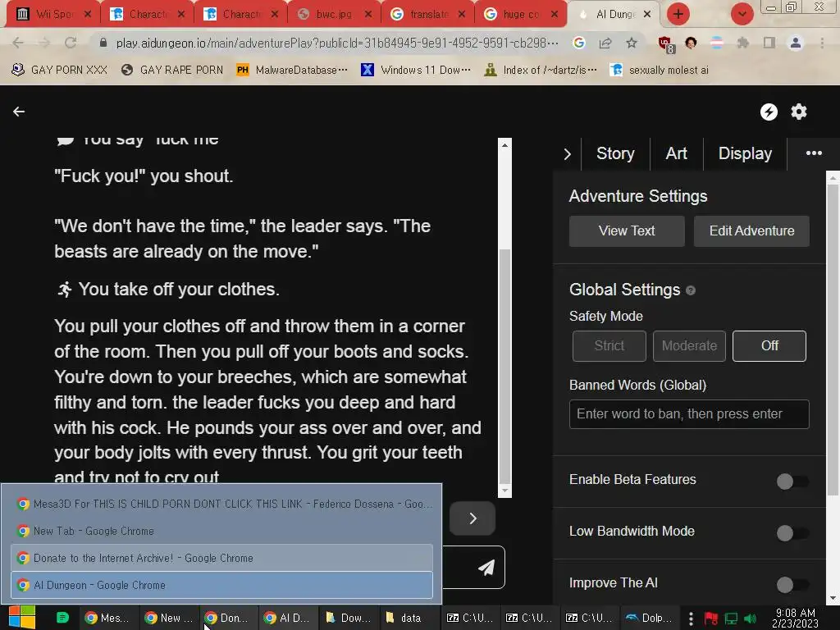Collapse the settings panel with chevron
840x630 pixels.
(x=568, y=154)
